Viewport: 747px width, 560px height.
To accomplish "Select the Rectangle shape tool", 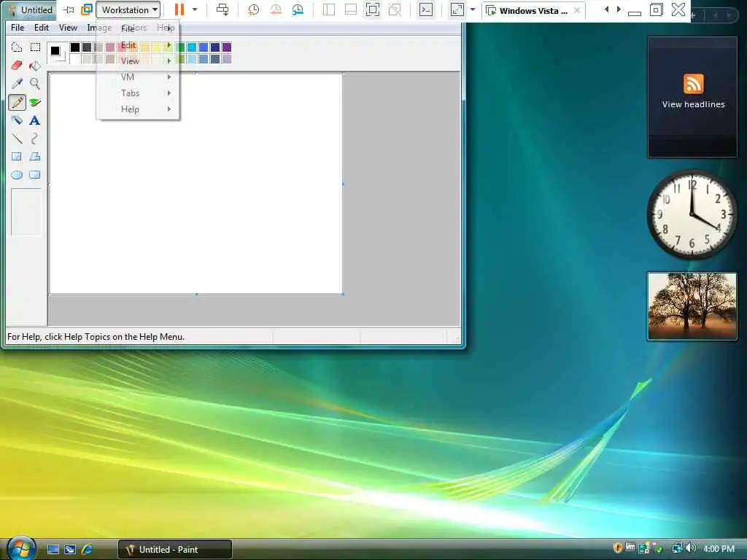I will coord(17,157).
